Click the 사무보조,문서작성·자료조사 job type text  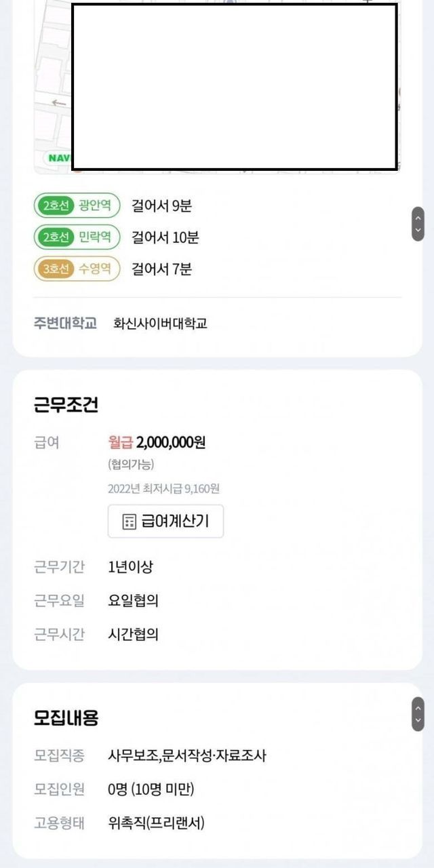pyautogui.click(x=187, y=755)
